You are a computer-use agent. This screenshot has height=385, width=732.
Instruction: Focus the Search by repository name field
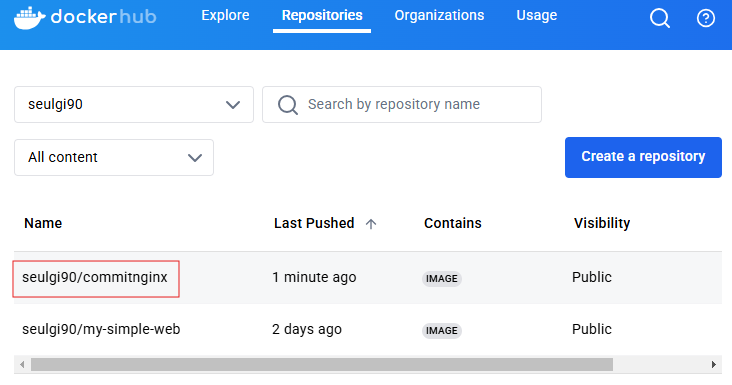[x=402, y=105]
